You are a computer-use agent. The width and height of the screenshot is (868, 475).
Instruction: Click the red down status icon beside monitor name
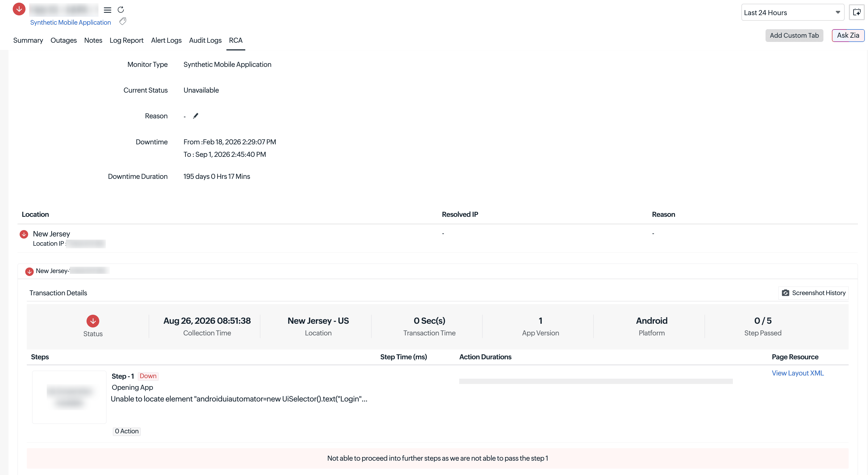(19, 9)
